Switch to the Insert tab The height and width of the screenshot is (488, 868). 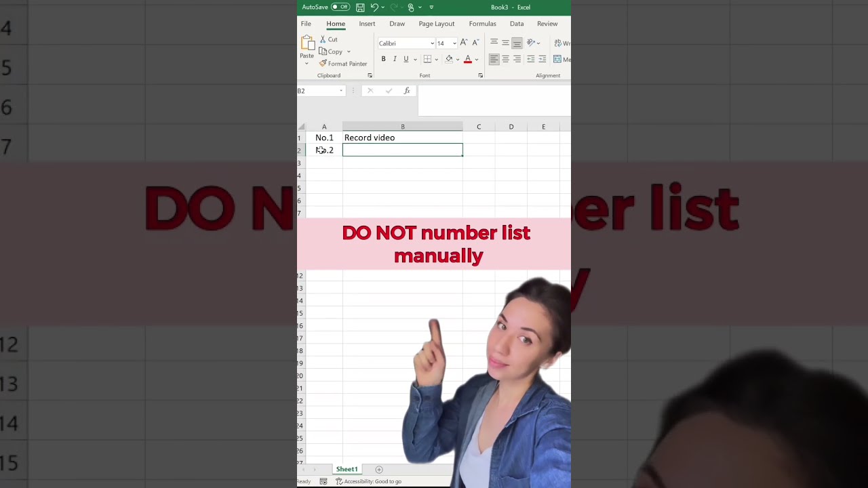(367, 24)
